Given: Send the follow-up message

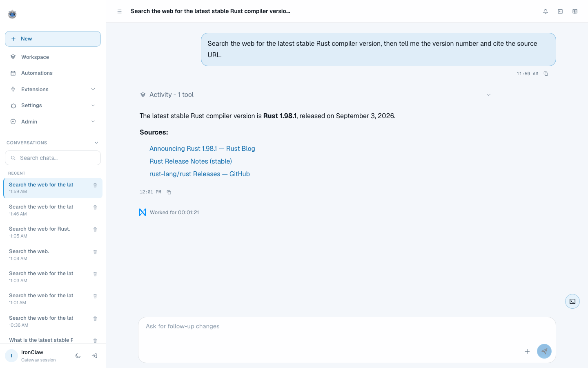Looking at the screenshot, I should (x=544, y=351).
